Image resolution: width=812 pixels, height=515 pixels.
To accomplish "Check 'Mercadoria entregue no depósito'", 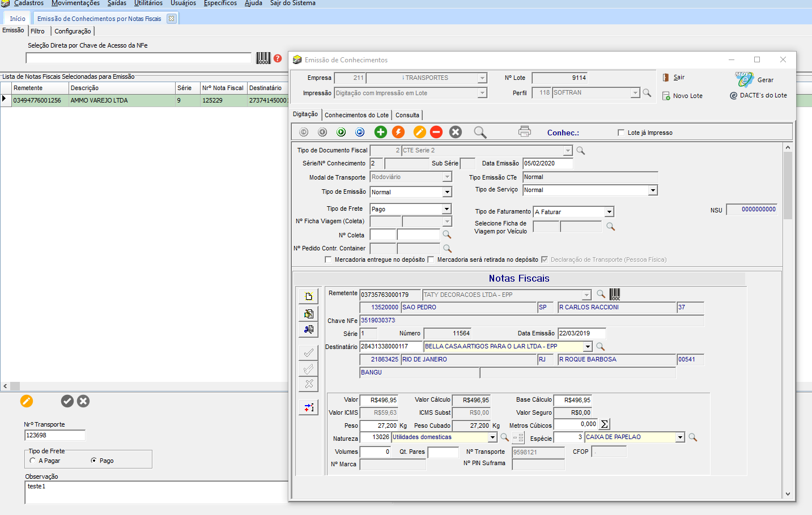I will tap(328, 259).
